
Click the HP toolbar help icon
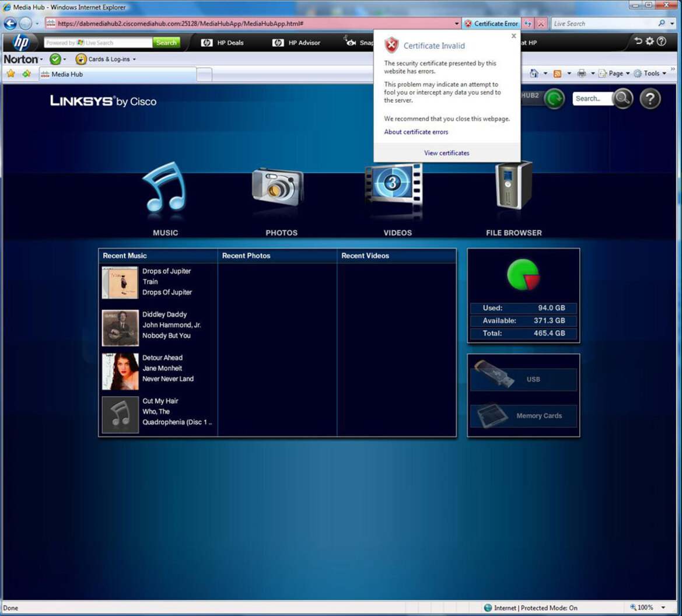pyautogui.click(x=662, y=41)
